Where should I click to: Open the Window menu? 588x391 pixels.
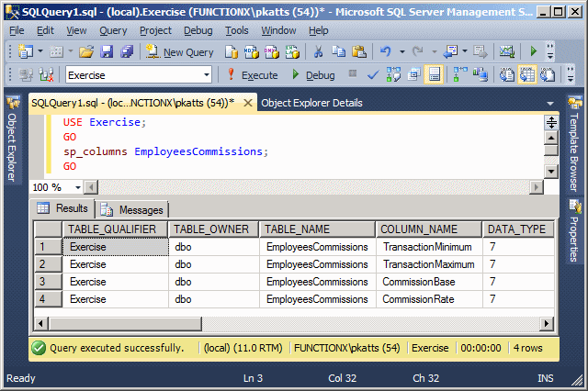click(x=278, y=30)
